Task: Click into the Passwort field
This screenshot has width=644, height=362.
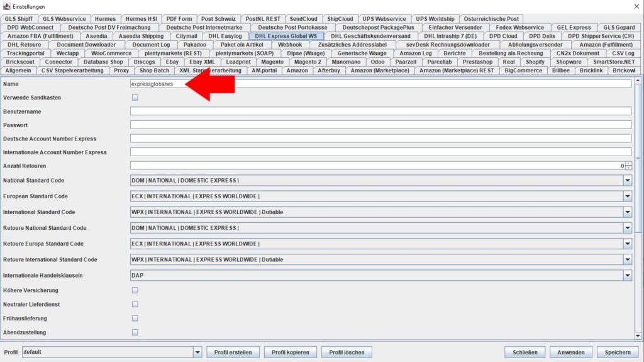Action: click(380, 125)
